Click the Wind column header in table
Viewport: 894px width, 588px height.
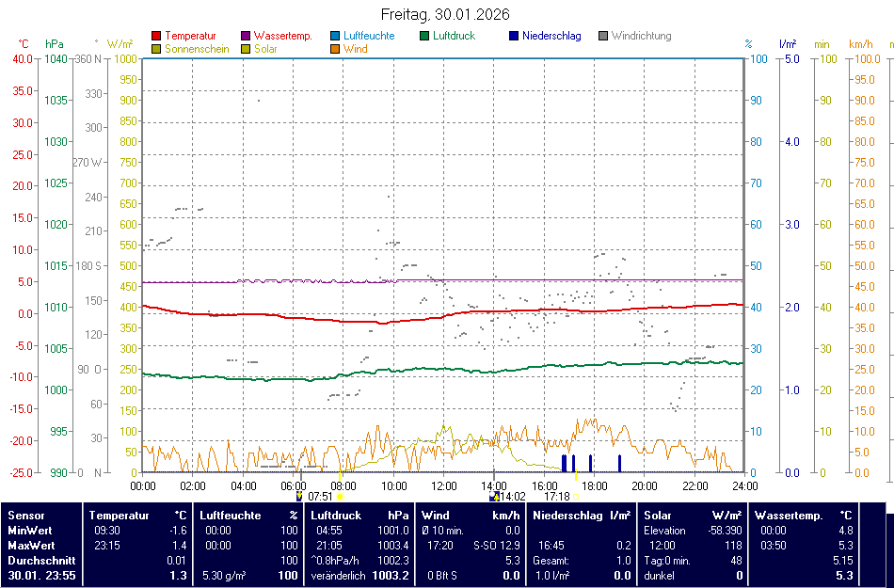[435, 516]
